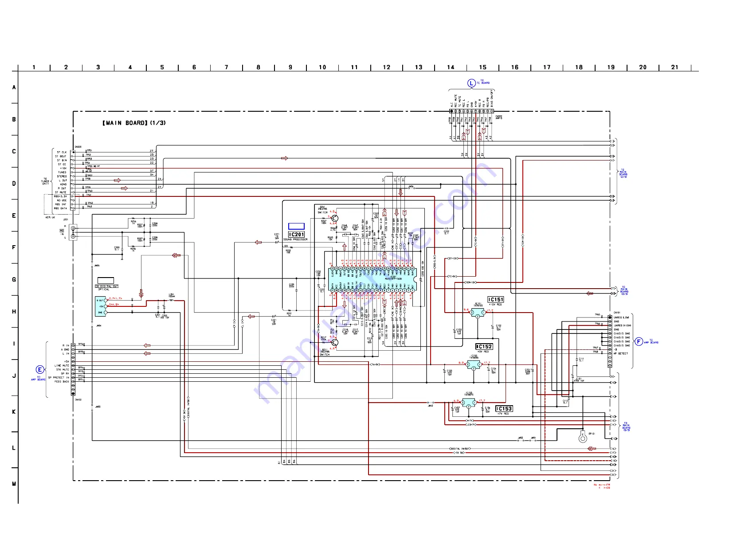
Task: Click the 'CN101' connector reference
Action: coord(617,313)
